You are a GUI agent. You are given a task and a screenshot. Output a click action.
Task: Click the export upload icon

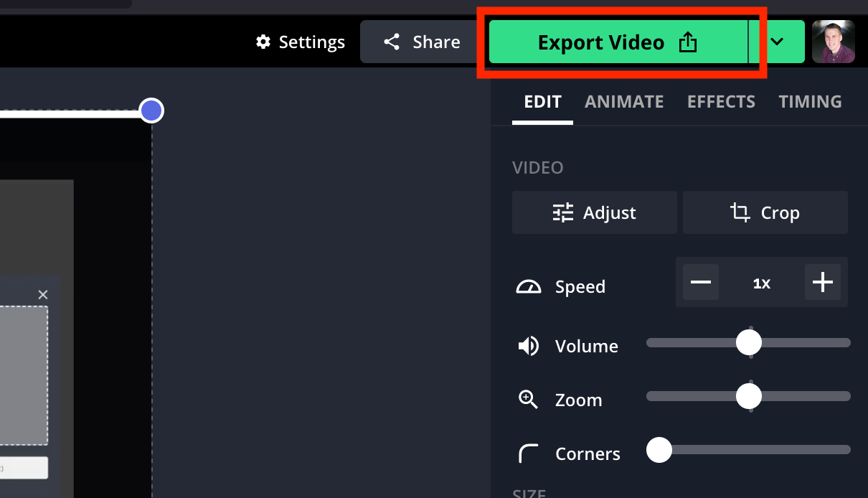click(x=688, y=42)
